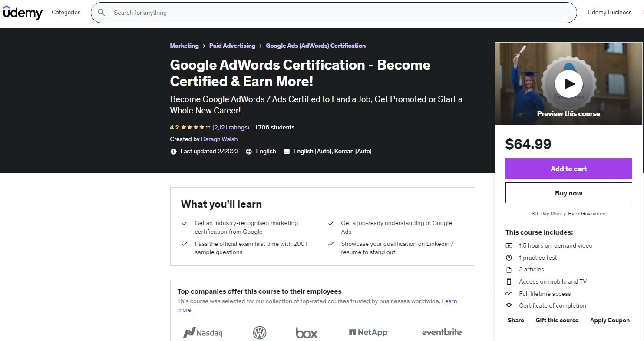644x341 pixels.
Task: Click This course includes heading
Action: tap(539, 232)
